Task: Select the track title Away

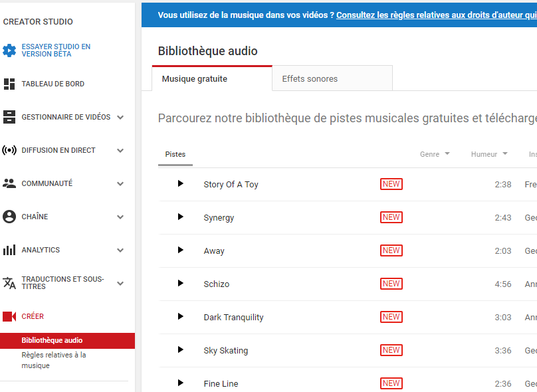Action: click(x=214, y=251)
